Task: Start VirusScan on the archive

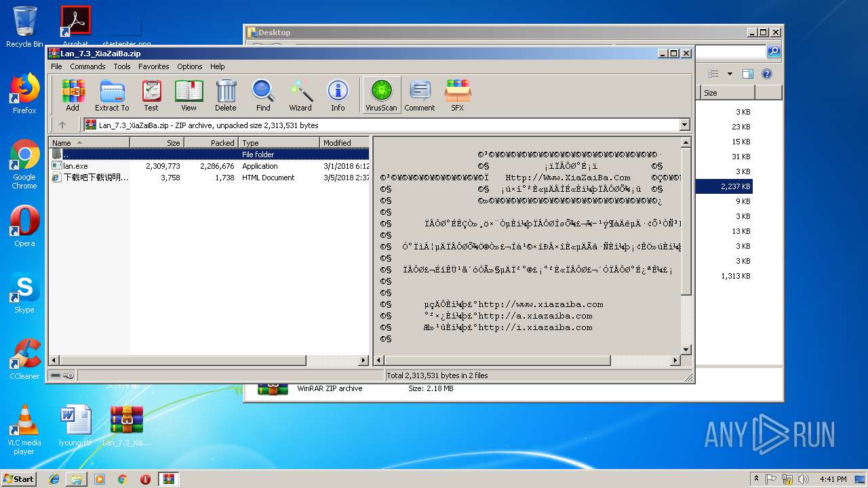Action: 381,95
